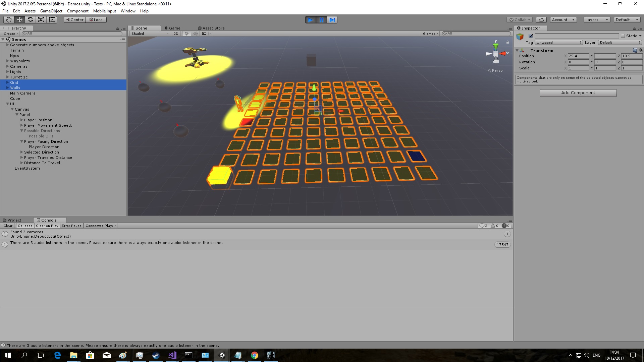Open the Tag dropdown showing Untagged

click(559, 43)
